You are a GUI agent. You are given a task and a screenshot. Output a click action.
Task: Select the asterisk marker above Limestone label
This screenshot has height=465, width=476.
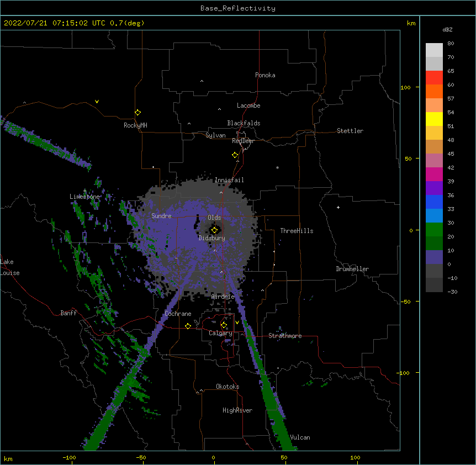coord(84,191)
